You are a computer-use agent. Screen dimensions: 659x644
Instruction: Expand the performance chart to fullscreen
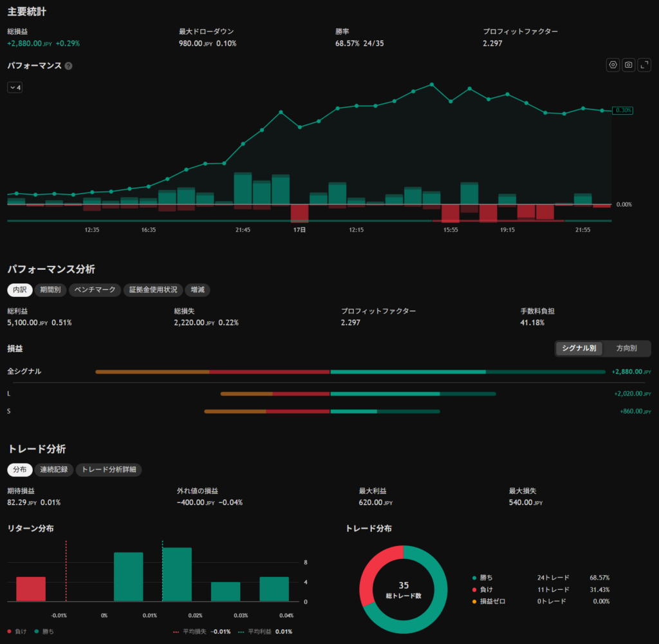(644, 65)
